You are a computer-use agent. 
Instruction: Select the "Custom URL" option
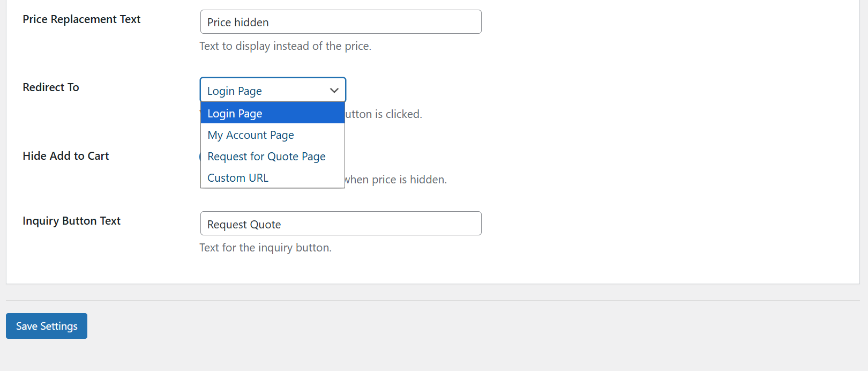coord(237,177)
